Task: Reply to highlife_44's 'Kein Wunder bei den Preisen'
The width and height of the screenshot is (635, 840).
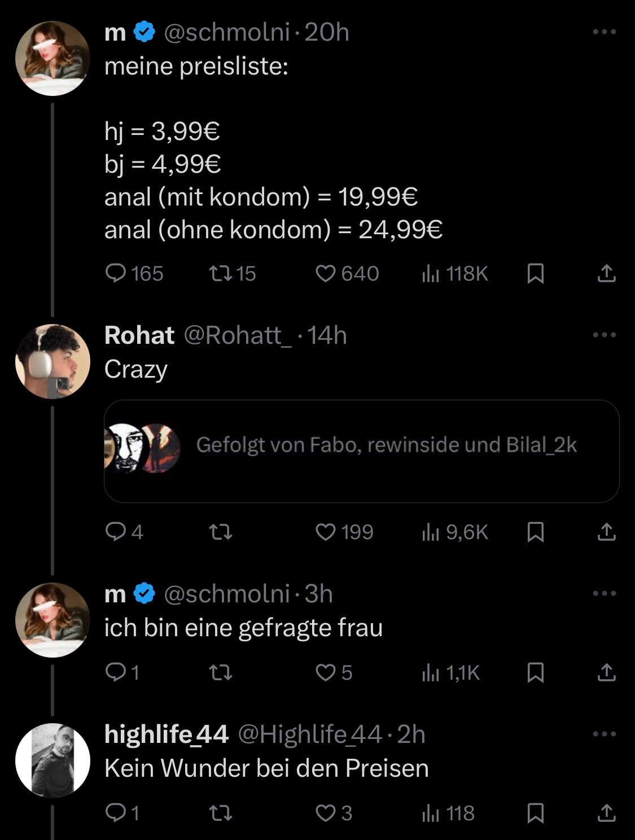Action: [x=116, y=813]
